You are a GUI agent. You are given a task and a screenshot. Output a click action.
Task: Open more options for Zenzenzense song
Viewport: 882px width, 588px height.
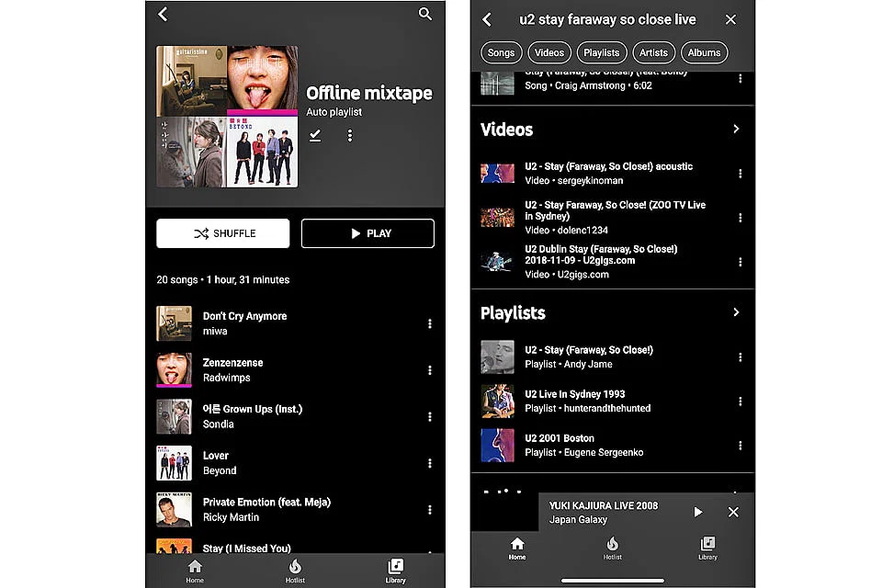click(429, 370)
